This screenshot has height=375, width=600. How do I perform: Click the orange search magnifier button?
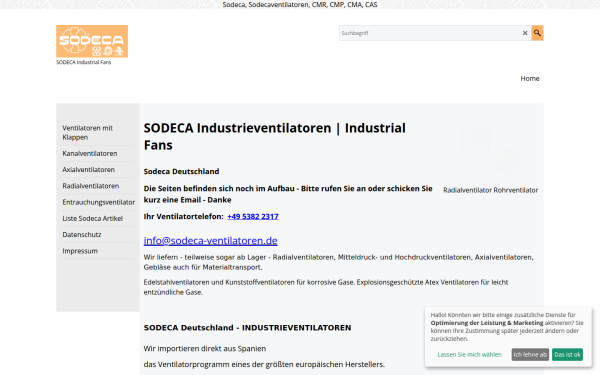tap(537, 33)
